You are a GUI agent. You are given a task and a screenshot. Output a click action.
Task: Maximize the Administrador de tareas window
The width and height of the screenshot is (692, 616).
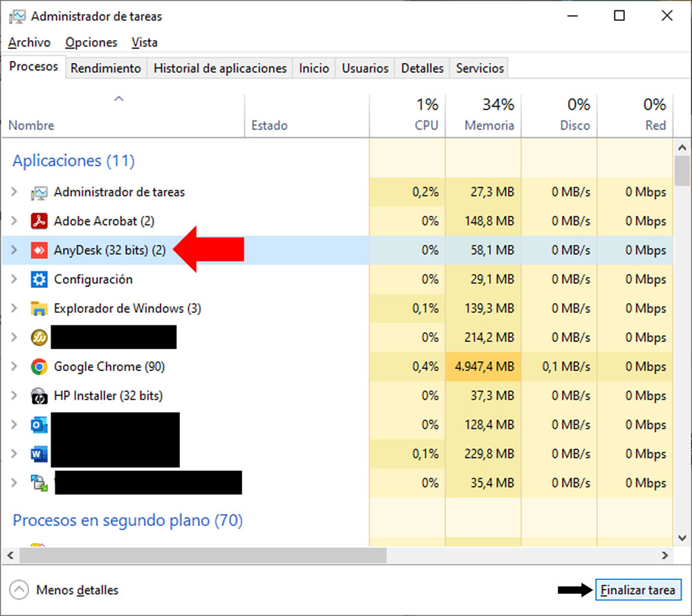coord(619,16)
